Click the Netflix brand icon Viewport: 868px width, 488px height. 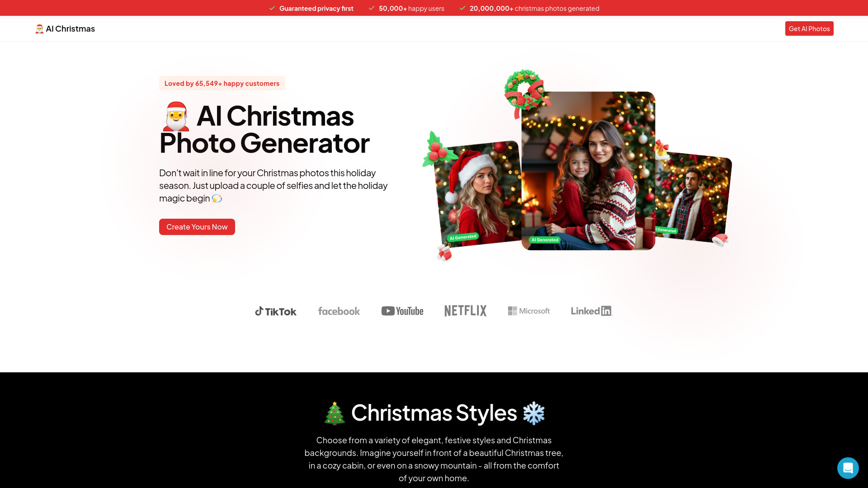point(466,310)
